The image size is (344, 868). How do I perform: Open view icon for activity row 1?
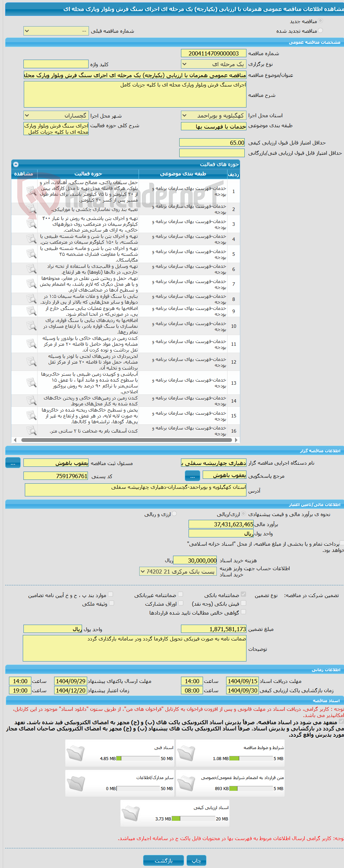click(x=31, y=191)
